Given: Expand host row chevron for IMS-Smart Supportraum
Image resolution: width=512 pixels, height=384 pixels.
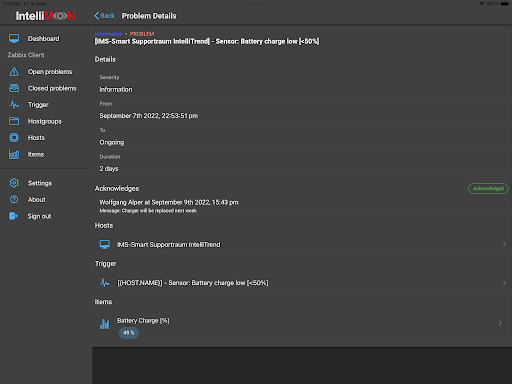Looking at the screenshot, I should tap(504, 244).
